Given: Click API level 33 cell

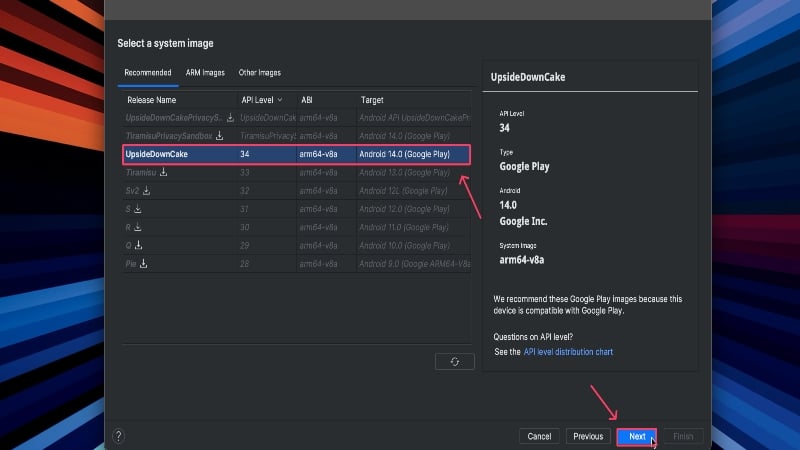Looking at the screenshot, I should [x=245, y=172].
